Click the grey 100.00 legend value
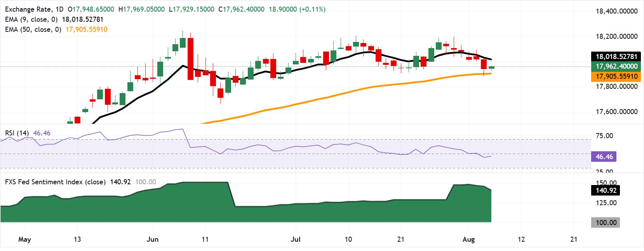 click(146, 182)
